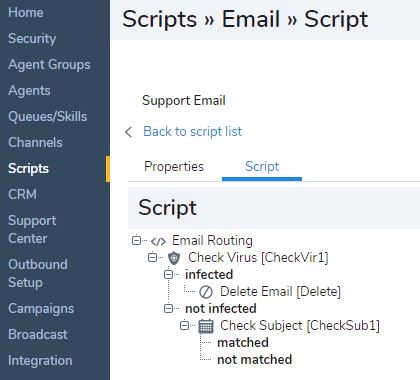This screenshot has height=380, width=420.
Task: Select Email Routing tree item
Action: point(212,240)
